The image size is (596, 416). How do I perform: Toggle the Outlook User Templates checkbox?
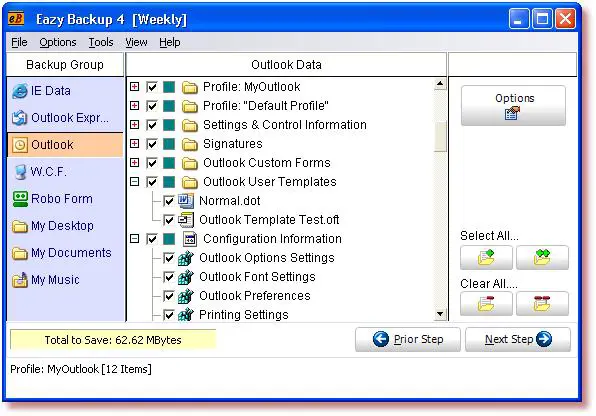(152, 182)
